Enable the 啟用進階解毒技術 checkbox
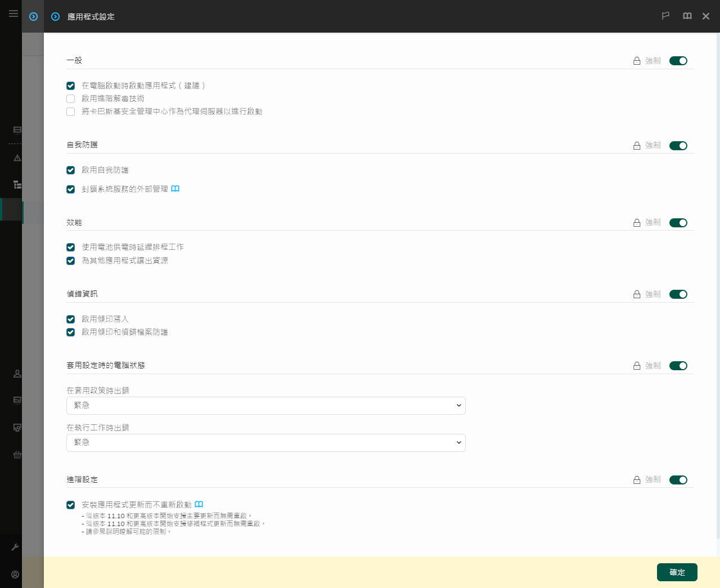 coord(70,98)
